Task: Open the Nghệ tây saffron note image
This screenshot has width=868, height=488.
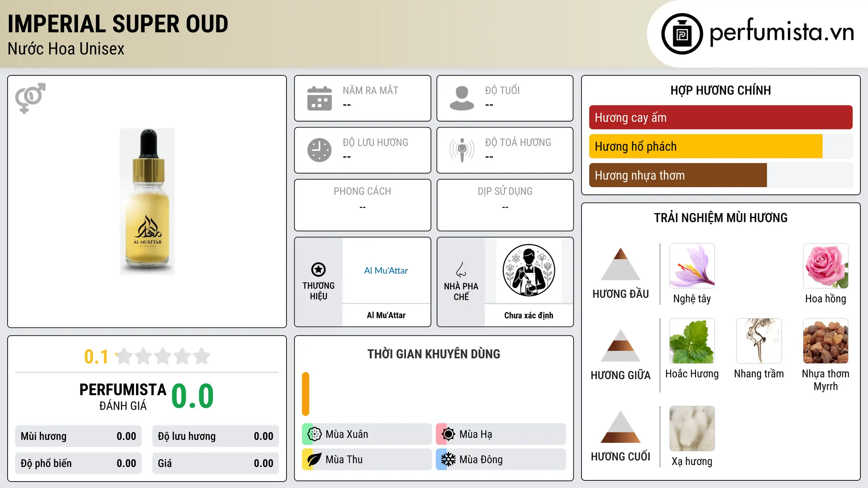Action: click(x=692, y=266)
